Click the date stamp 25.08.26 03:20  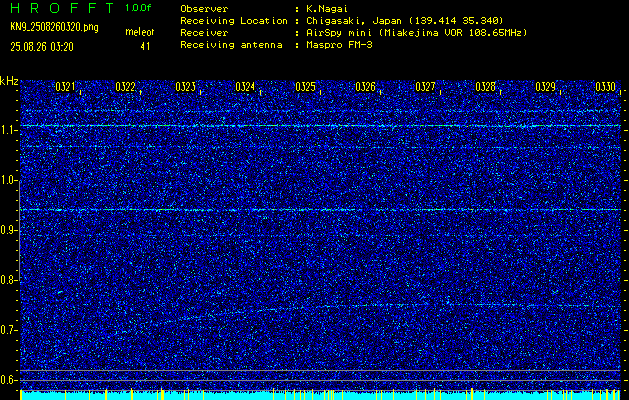[42, 47]
